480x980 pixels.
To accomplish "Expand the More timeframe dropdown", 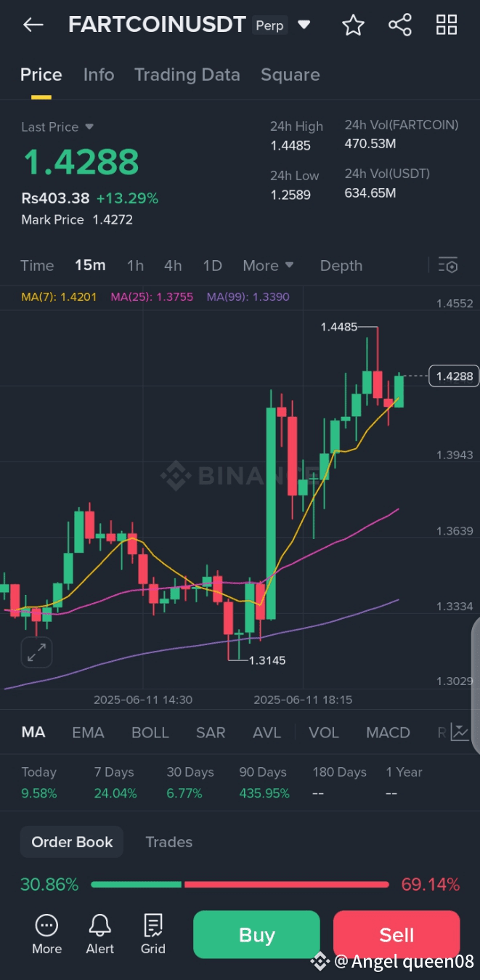I will click(x=268, y=265).
